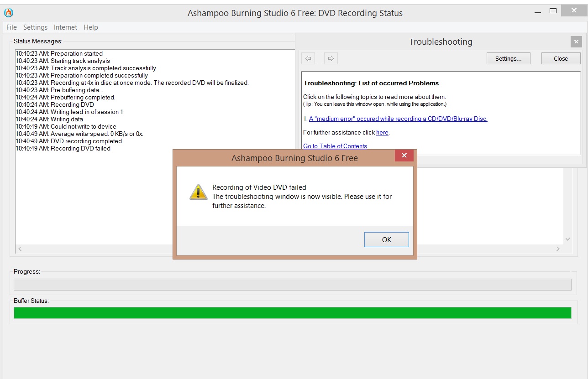Screen dimensions: 588x379
Task: Click the green Buffer Status bar
Action: click(x=293, y=313)
